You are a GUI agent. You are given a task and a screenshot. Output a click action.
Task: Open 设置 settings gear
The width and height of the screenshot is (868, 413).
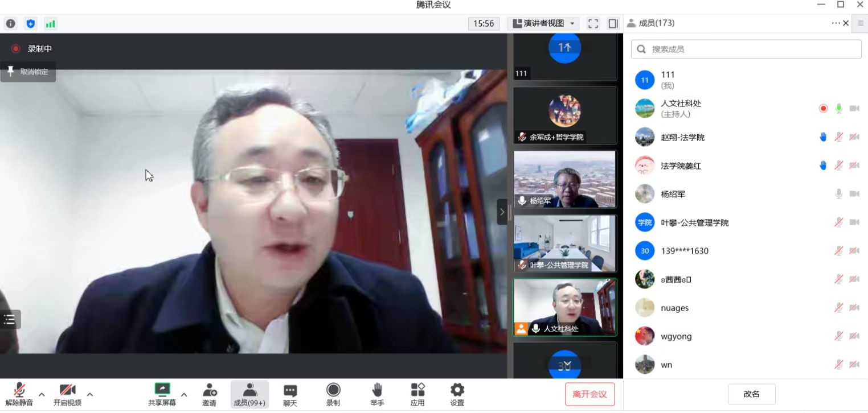[457, 394]
